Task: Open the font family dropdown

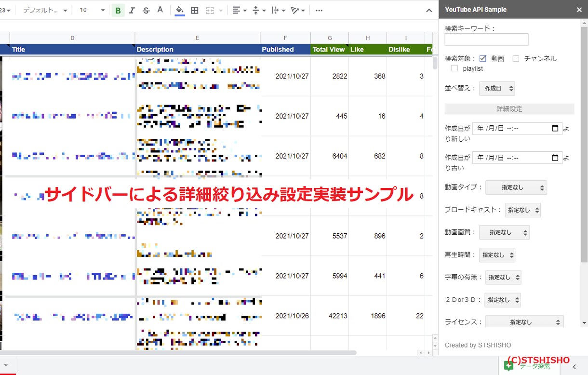Action: click(45, 10)
